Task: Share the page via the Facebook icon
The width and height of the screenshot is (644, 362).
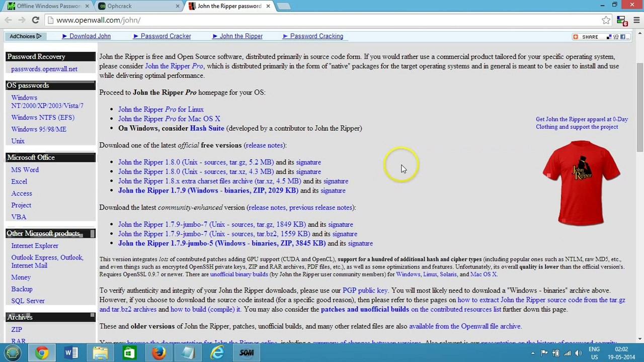Action: (622, 37)
